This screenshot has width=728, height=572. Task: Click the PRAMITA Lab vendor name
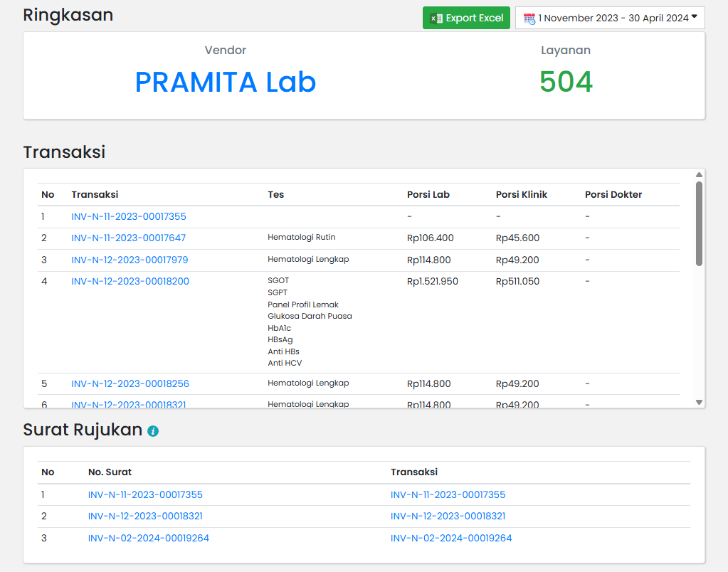[x=225, y=83]
